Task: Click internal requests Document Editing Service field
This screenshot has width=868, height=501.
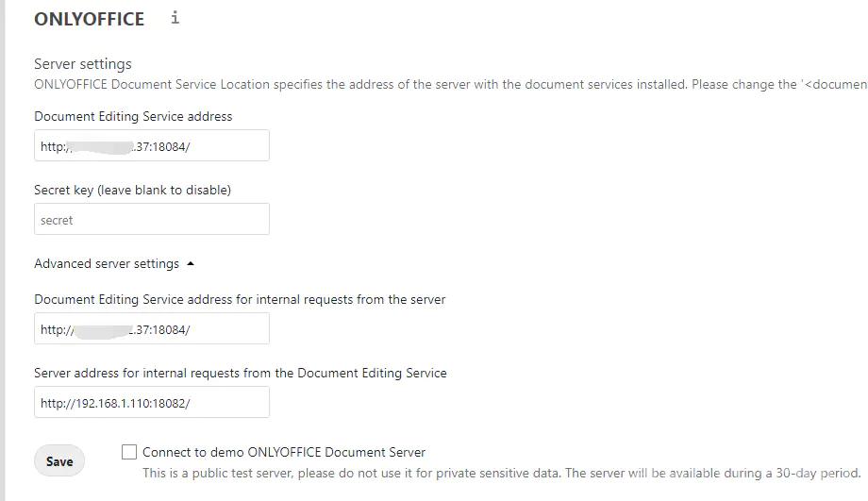Action: [152, 329]
